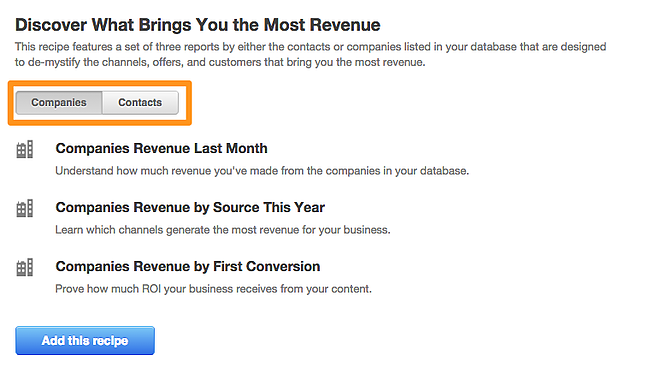
Task: Open the Companies Revenue Last Month report title
Action: tap(161, 149)
